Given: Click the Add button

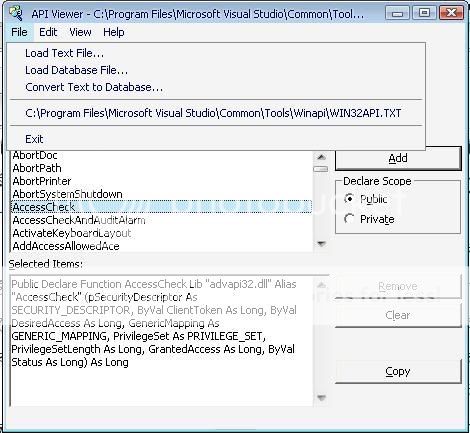Looking at the screenshot, I should 398,158.
